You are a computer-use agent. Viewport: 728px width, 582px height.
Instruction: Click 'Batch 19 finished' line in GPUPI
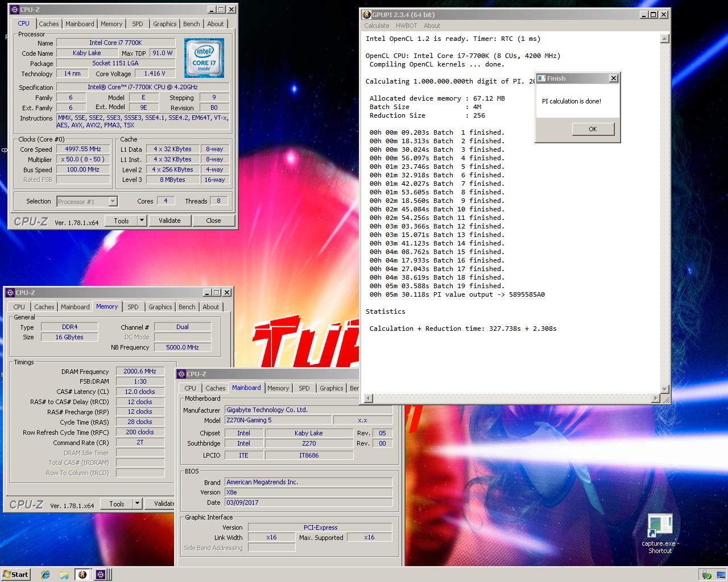tap(437, 286)
